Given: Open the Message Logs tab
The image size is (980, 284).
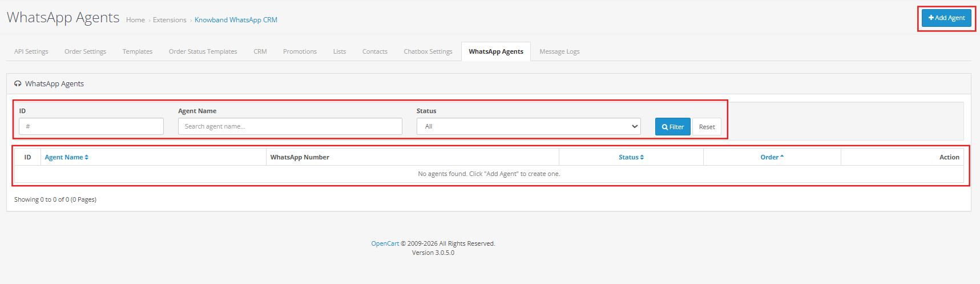Looking at the screenshot, I should point(559,51).
